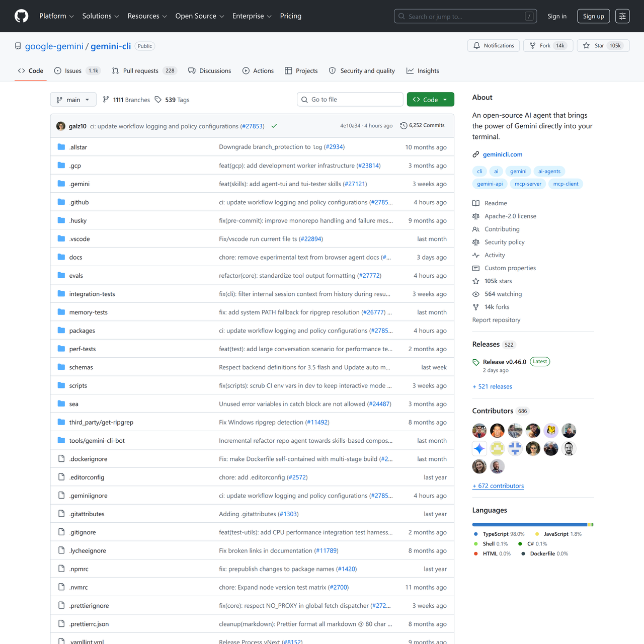Viewport: 644px width, 644px height.
Task: Click galz10's avatar in the commit bar
Action: (x=61, y=126)
